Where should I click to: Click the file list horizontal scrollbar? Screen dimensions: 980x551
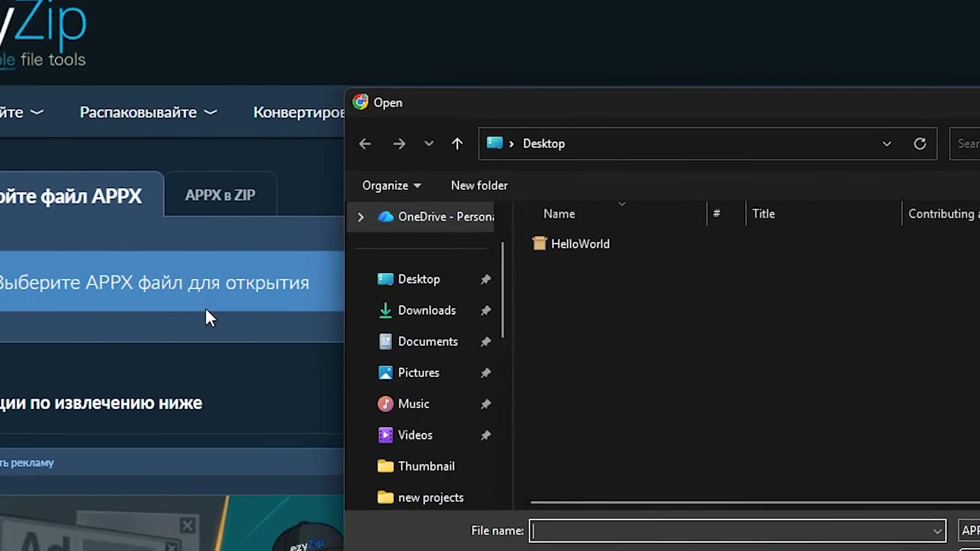point(755,503)
